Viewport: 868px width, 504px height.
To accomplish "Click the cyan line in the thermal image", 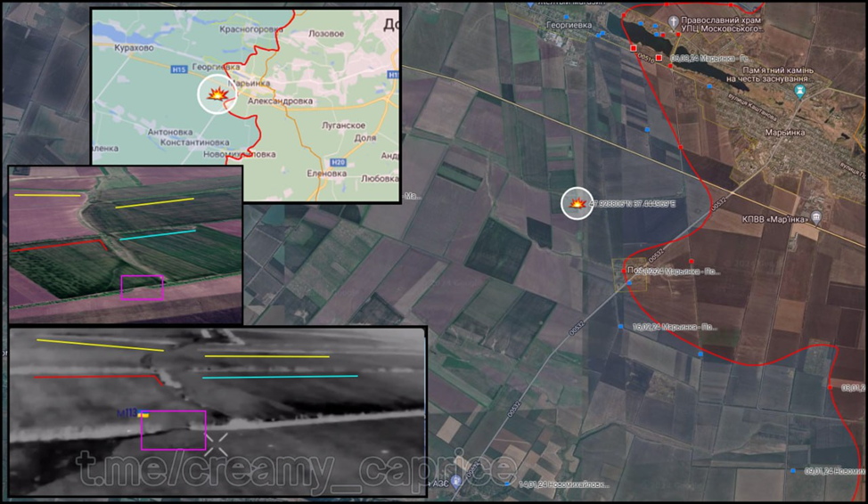I will click(280, 377).
